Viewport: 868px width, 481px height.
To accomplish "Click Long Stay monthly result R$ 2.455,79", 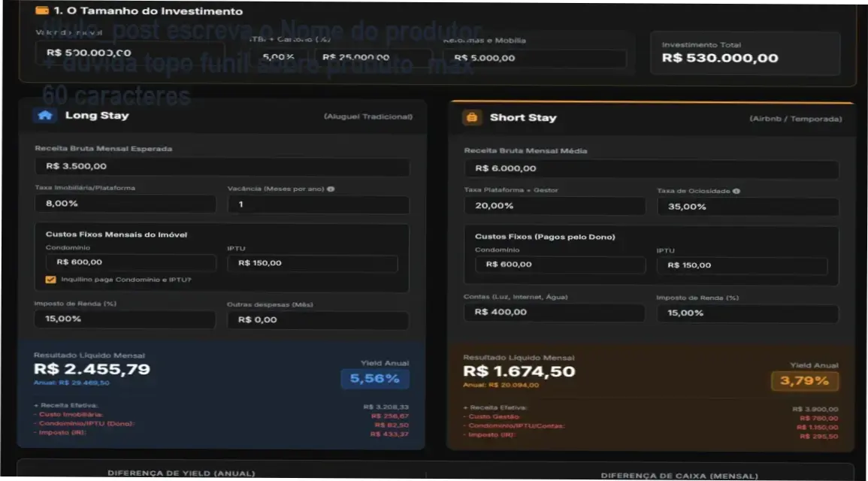I will [92, 369].
